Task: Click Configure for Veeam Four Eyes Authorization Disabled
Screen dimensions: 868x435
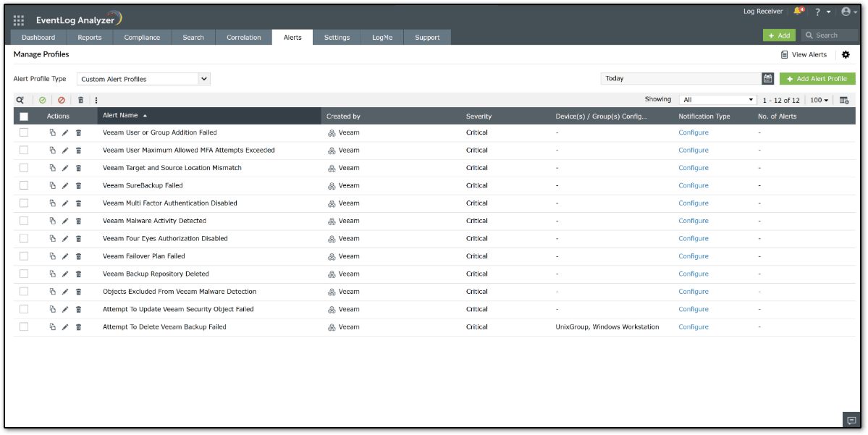Action: (x=693, y=239)
